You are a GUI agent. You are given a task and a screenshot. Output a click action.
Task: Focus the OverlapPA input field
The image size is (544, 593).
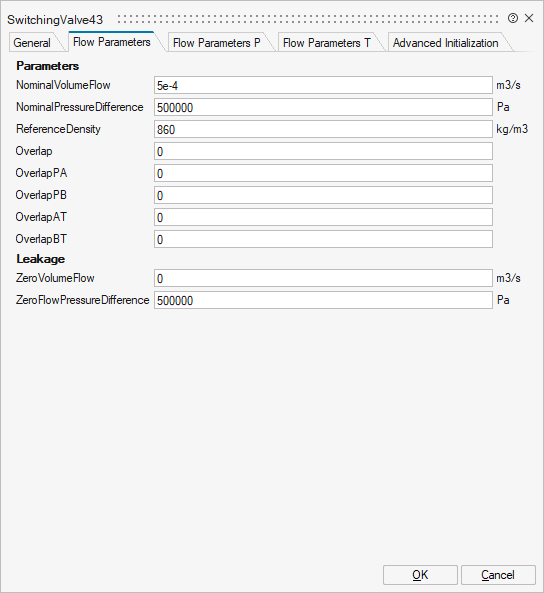tap(323, 173)
